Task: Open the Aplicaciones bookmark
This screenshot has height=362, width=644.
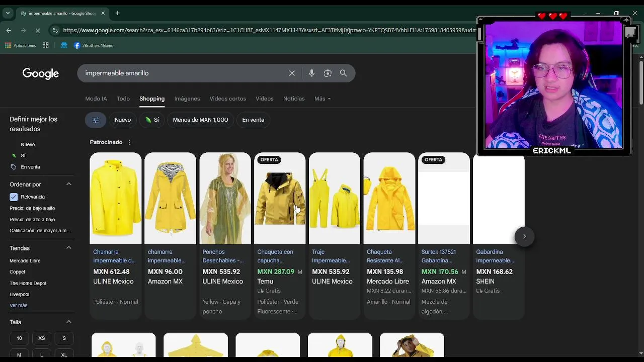Action: (x=21, y=45)
